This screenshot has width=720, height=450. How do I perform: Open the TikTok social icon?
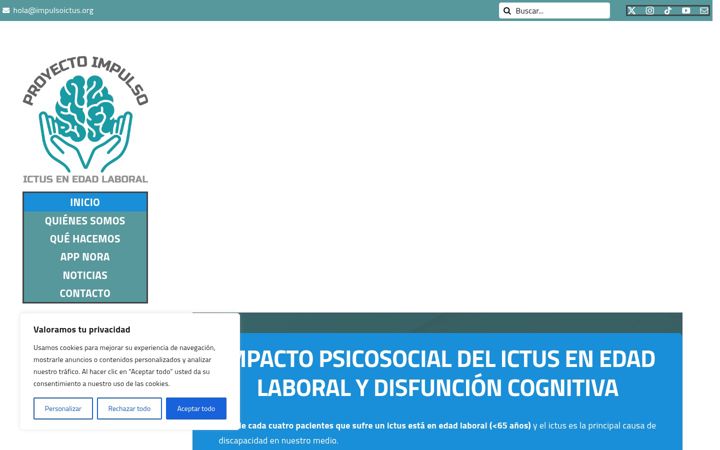click(x=668, y=11)
